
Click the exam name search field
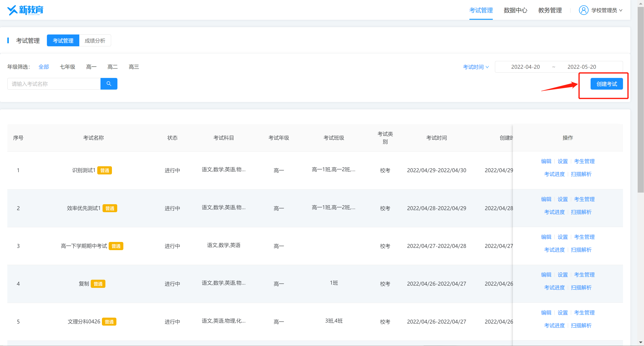click(54, 84)
